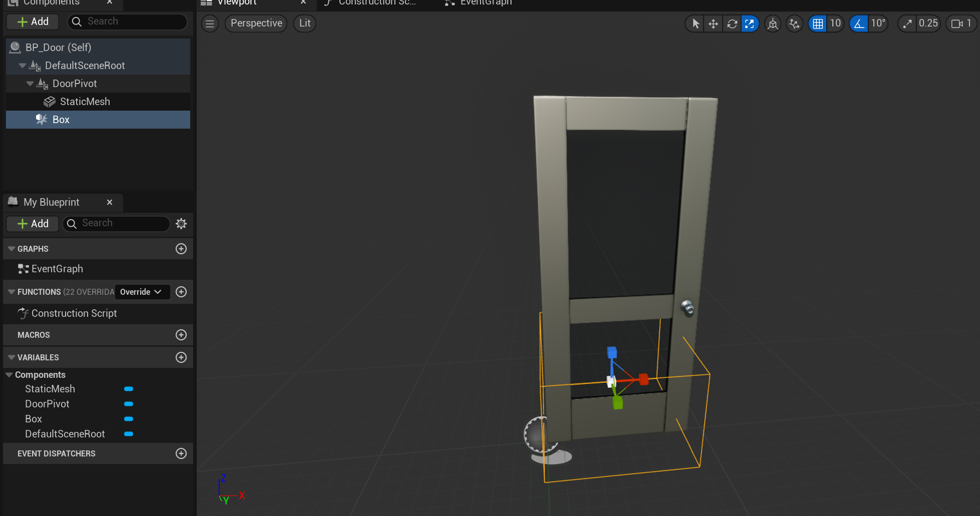Screen dimensions: 980x516
Task: Select BP_Door (Self) in component tree
Action: tap(98, 48)
